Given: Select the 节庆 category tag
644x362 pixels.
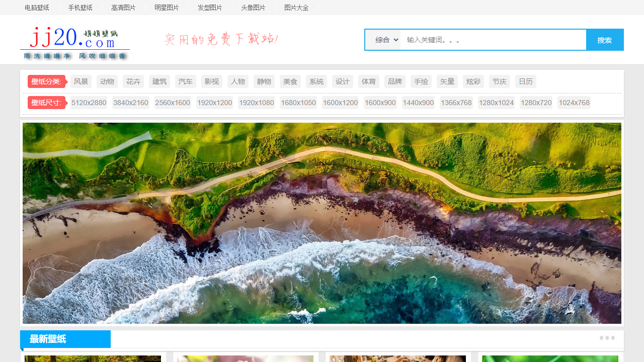Looking at the screenshot, I should click(500, 81).
